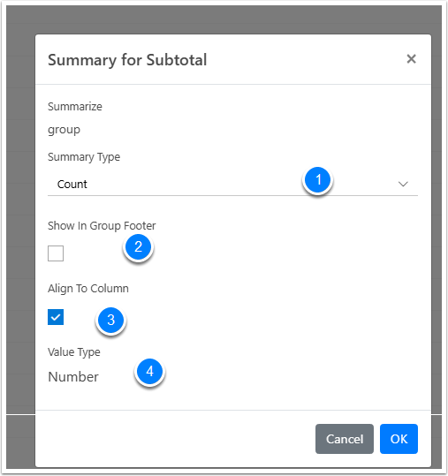Click the Show In Group Footer label

point(102,226)
